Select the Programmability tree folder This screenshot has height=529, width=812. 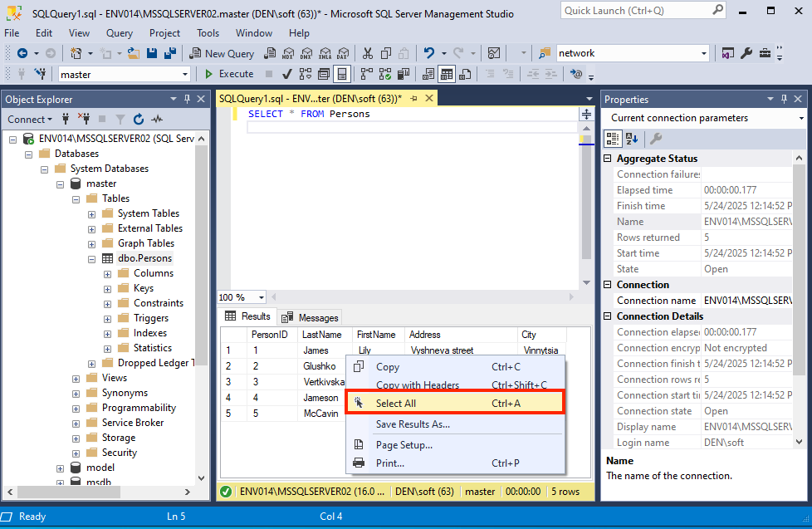pyautogui.click(x=139, y=408)
